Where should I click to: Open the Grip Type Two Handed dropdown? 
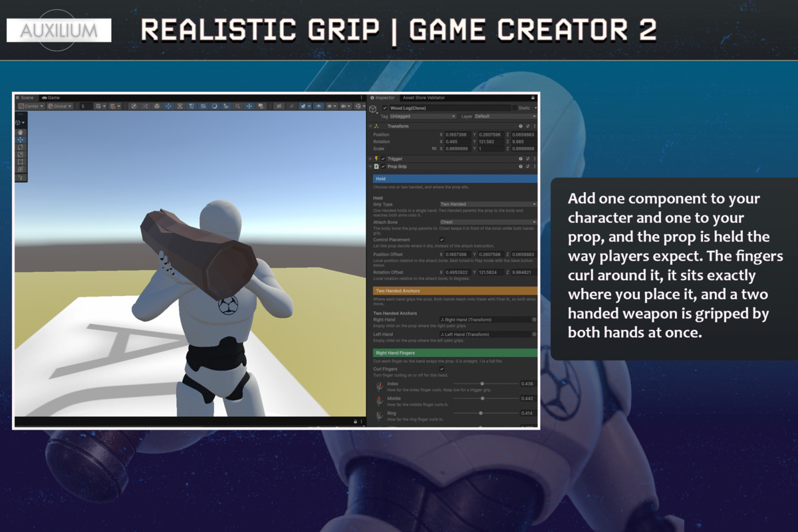[x=488, y=204]
